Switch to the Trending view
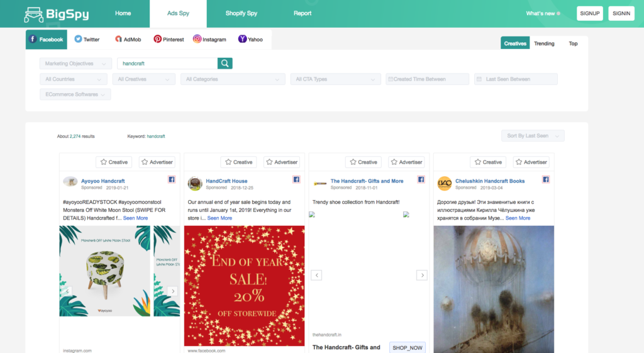The height and width of the screenshot is (353, 644). (x=544, y=43)
